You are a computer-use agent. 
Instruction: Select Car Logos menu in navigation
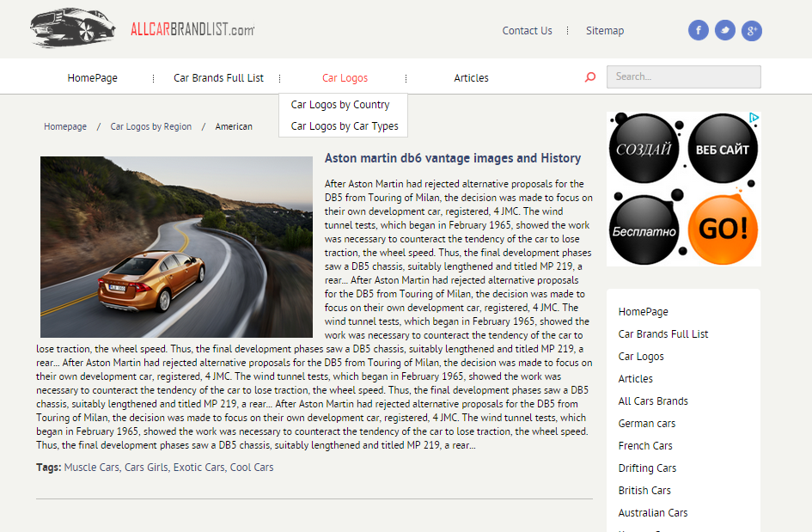click(345, 77)
